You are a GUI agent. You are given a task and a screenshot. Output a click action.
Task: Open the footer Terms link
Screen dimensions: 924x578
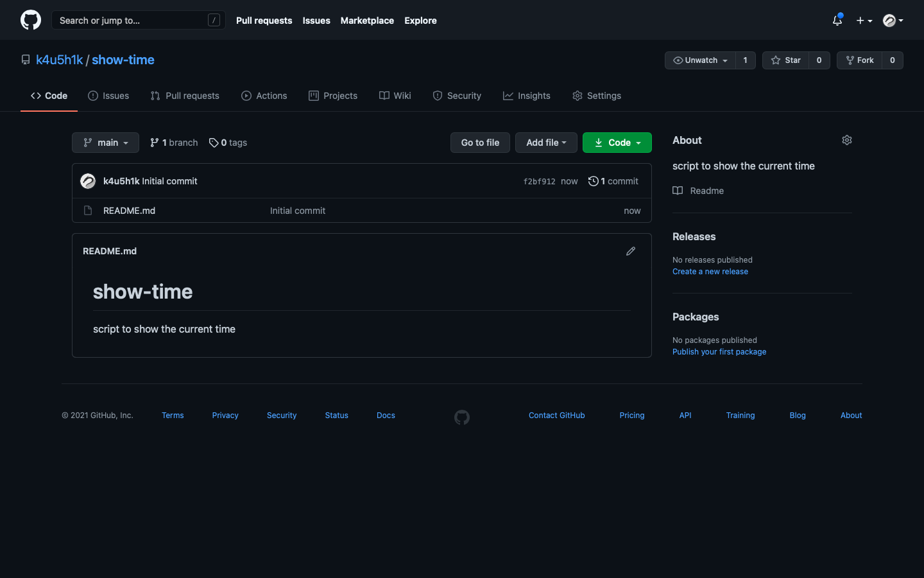pyautogui.click(x=173, y=416)
